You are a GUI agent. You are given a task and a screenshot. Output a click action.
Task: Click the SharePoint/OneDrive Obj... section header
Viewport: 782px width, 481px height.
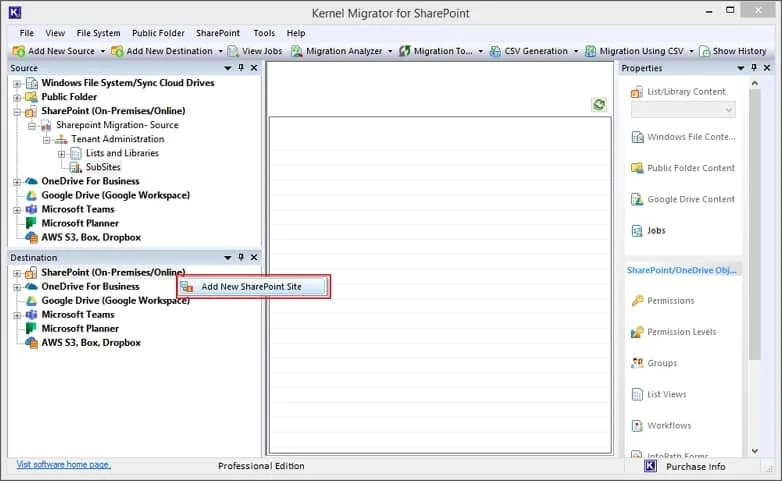[x=682, y=270]
